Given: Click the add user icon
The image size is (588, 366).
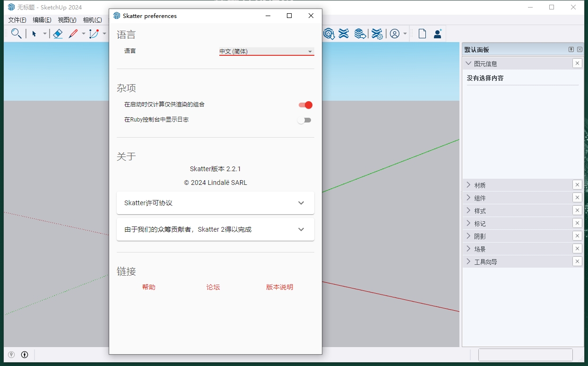Looking at the screenshot, I should (x=437, y=34).
